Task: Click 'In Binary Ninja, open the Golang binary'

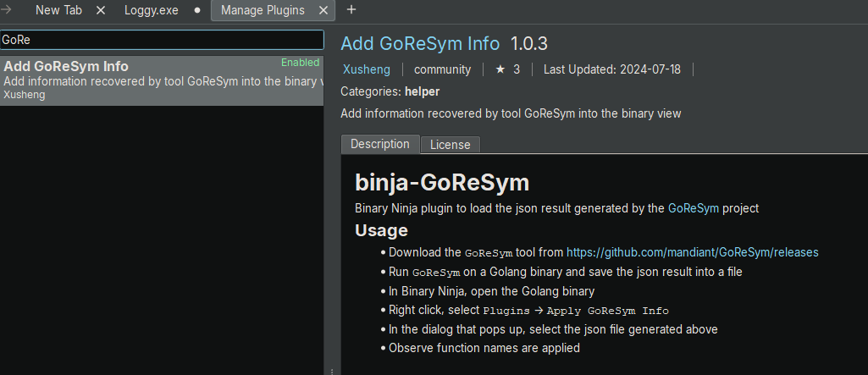Action: pyautogui.click(x=491, y=291)
